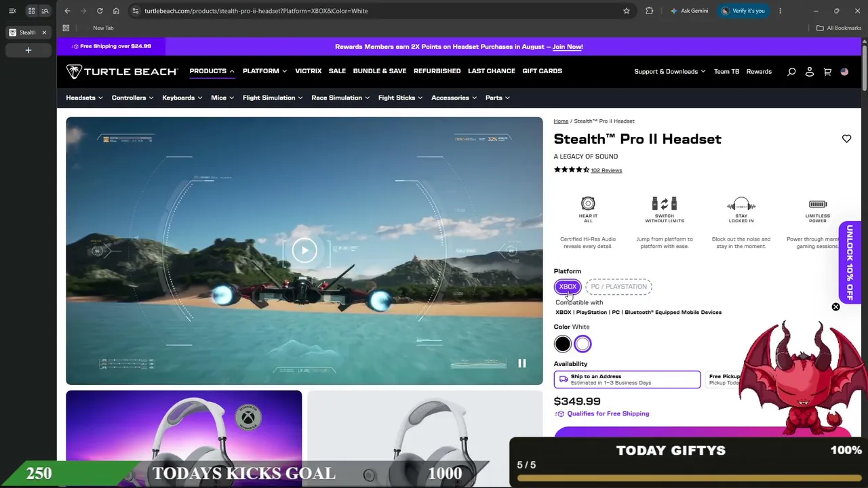Open the Rewards link
Screen dimensions: 868x488
[759, 72]
